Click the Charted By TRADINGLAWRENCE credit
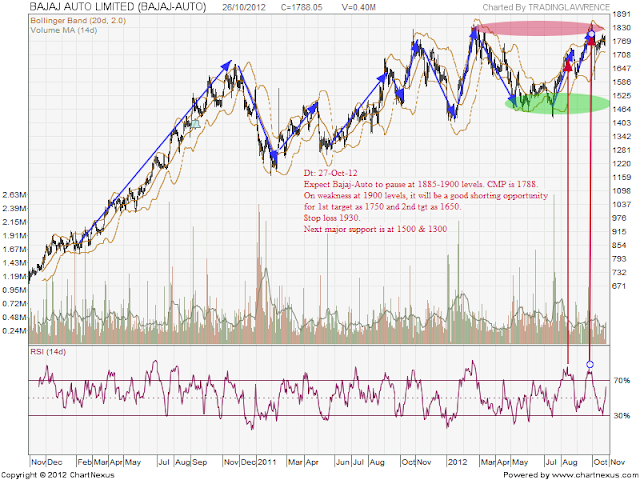The image size is (640, 480). pyautogui.click(x=546, y=7)
